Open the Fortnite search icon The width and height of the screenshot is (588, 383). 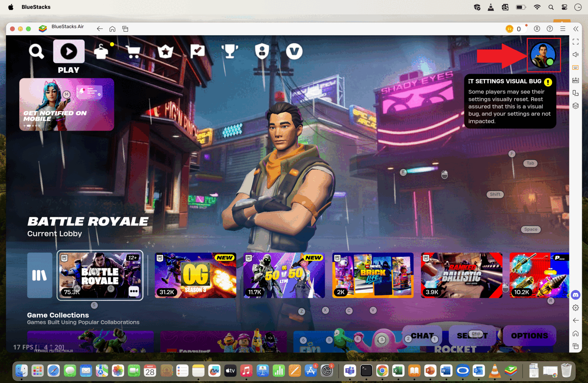point(36,52)
